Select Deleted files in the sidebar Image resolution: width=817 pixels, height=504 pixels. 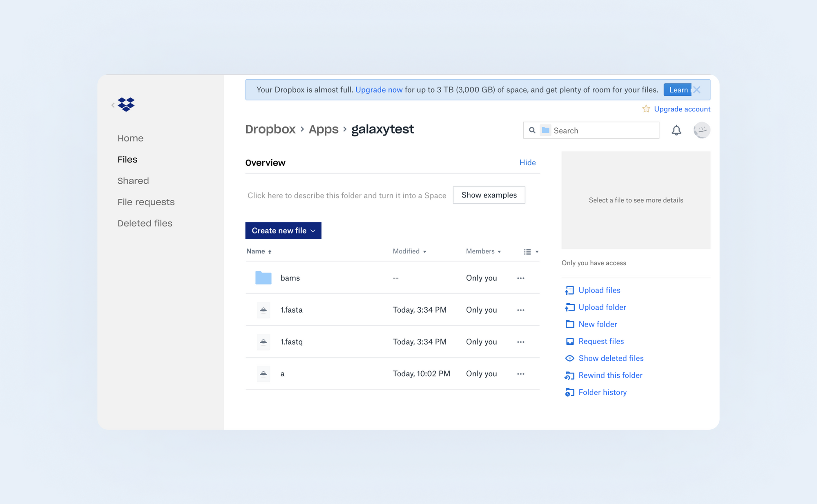coord(145,223)
